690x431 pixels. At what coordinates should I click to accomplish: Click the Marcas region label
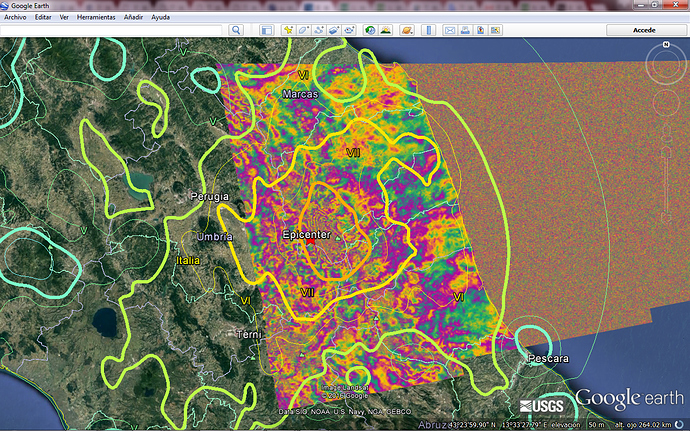[300, 94]
